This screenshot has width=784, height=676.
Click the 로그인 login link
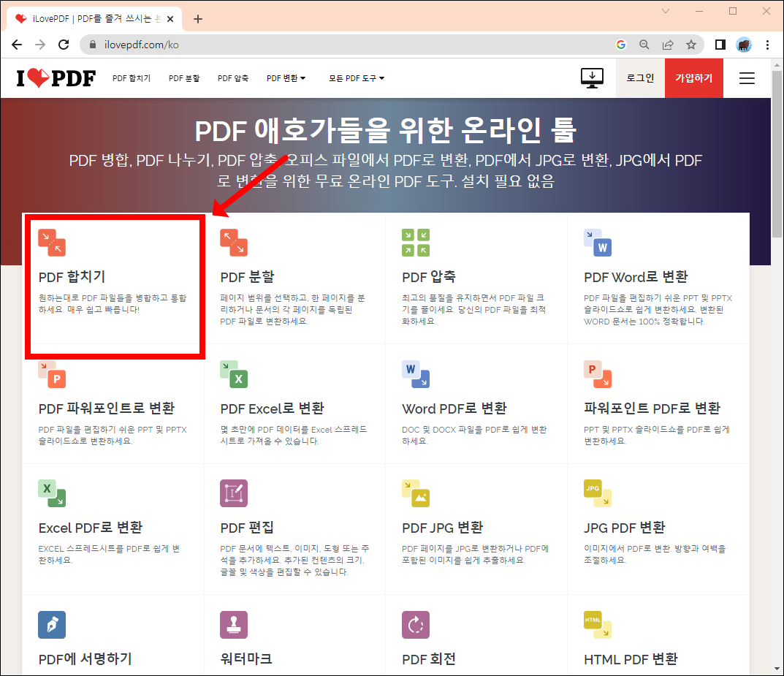coord(639,77)
